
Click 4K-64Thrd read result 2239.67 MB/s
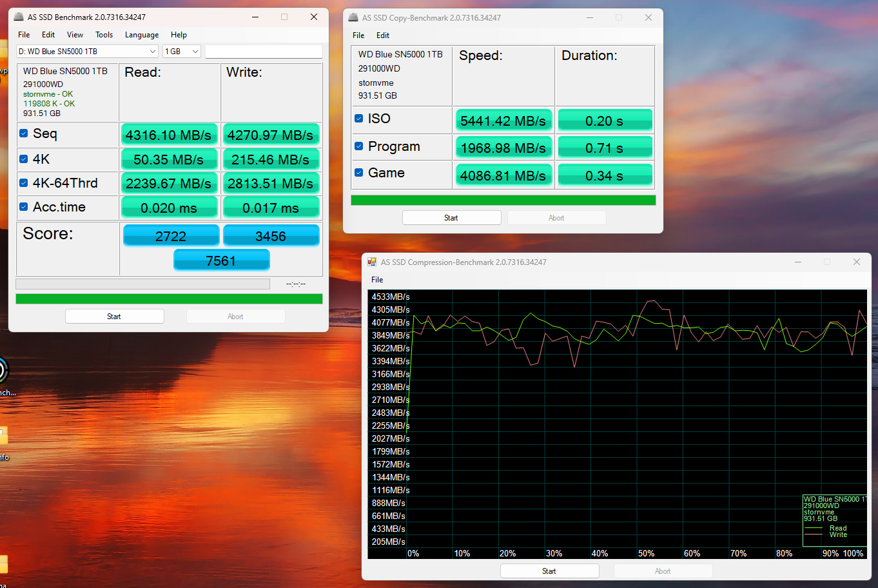click(x=169, y=183)
